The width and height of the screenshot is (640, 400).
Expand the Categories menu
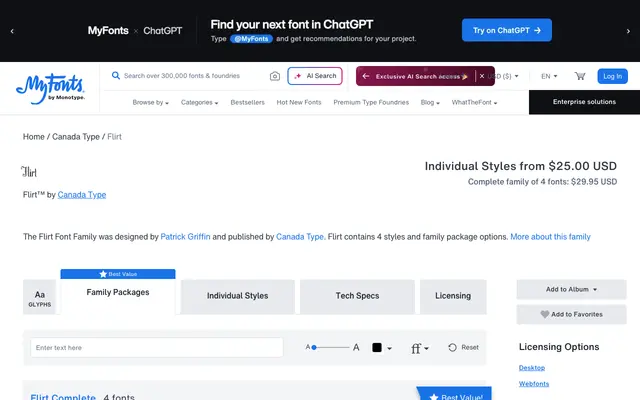pos(200,102)
